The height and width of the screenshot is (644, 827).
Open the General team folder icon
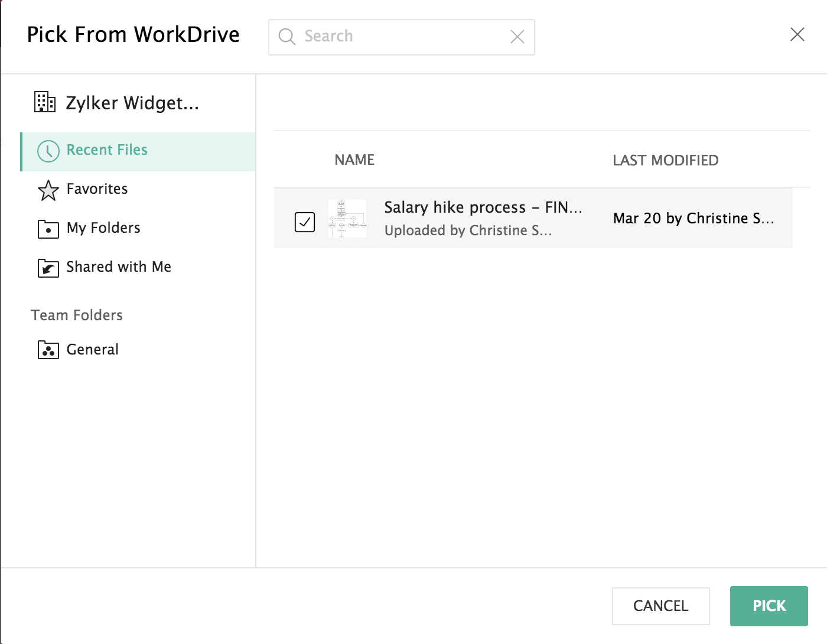pyautogui.click(x=48, y=350)
